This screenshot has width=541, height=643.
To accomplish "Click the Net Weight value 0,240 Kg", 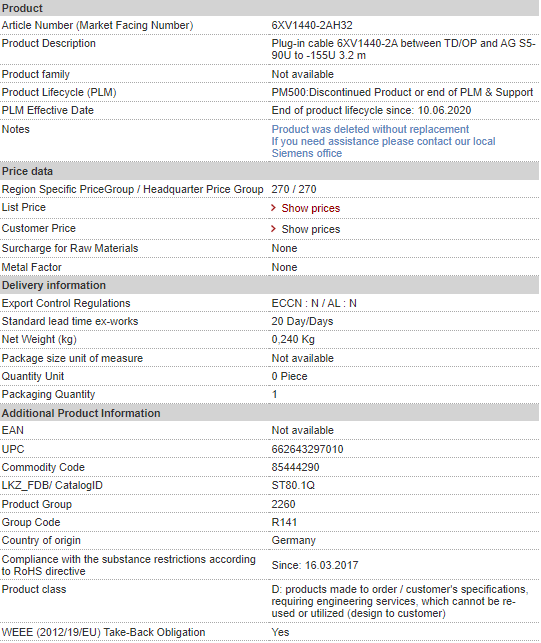I will click(293, 340).
